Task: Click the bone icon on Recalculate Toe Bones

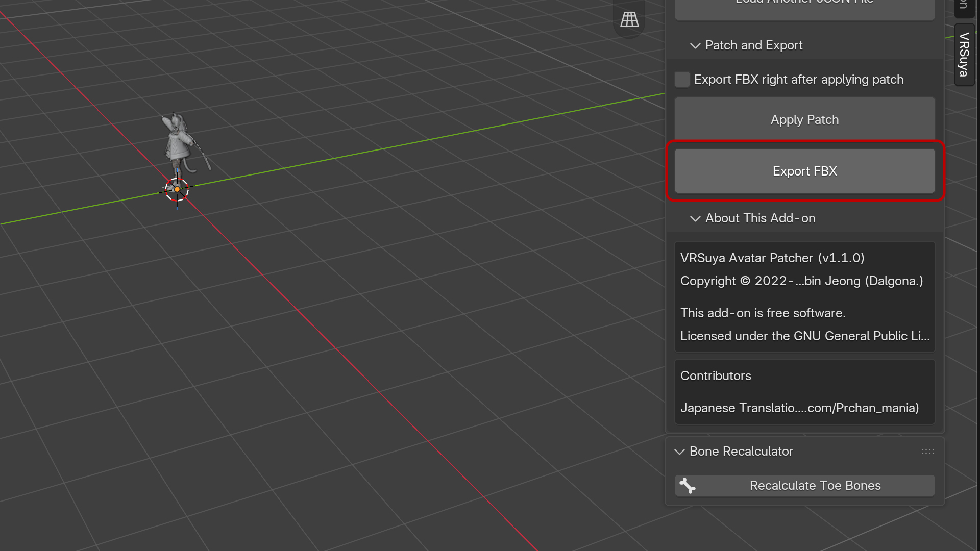Action: (x=688, y=486)
